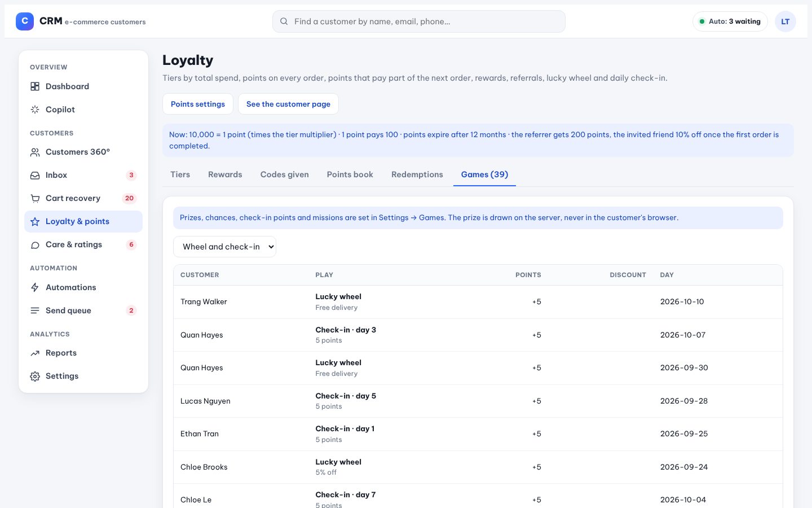Click the Care & ratings chat icon
This screenshot has width=812, height=508.
click(x=35, y=245)
